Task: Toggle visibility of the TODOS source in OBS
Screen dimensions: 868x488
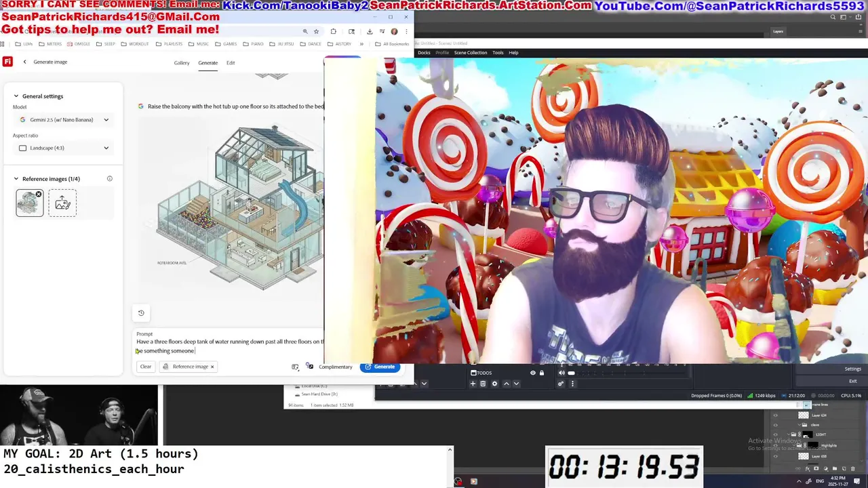Action: pos(533,373)
